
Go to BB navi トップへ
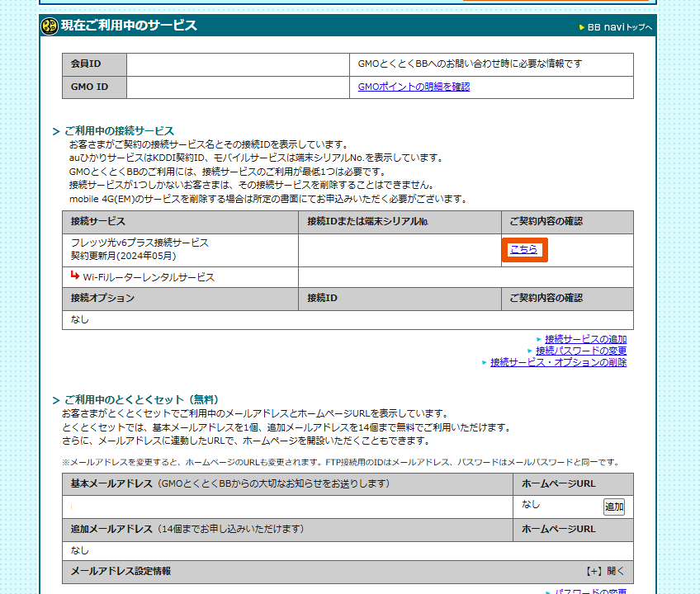click(619, 27)
